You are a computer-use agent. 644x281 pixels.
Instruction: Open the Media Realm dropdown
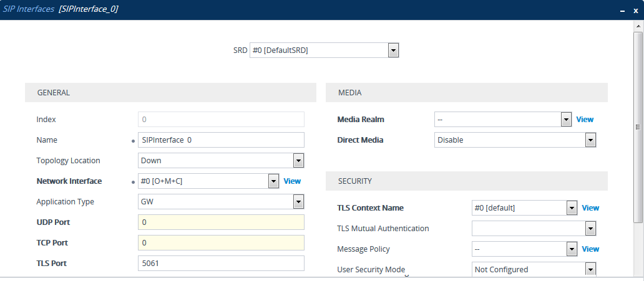pos(566,120)
